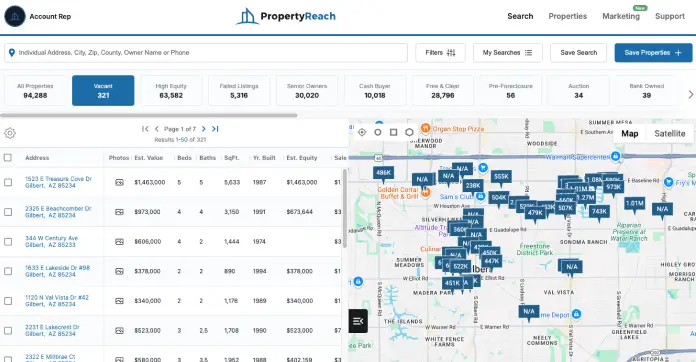Expand the My Searches list
696x362 pixels.
click(x=507, y=53)
